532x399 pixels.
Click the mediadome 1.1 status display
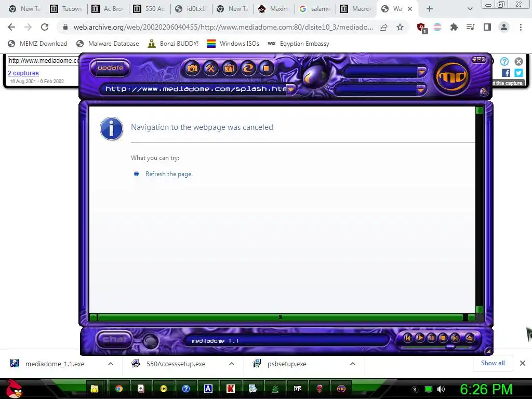pyautogui.click(x=287, y=341)
